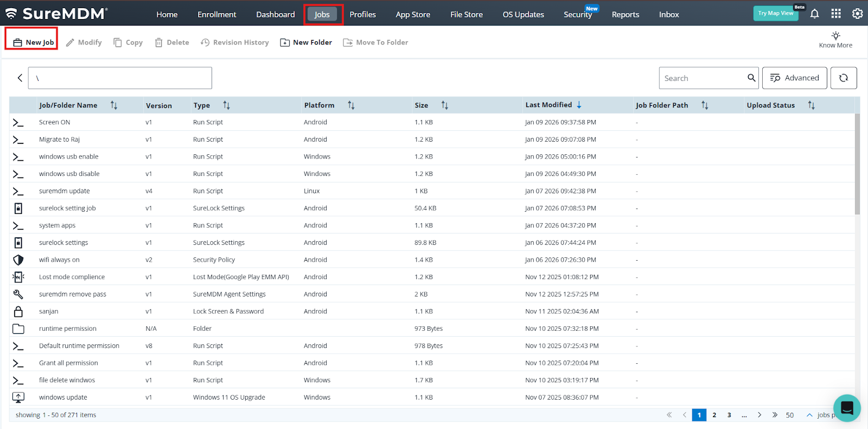This screenshot has width=868, height=429.
Task: Toggle sort on Platform column
Action: pyautogui.click(x=351, y=105)
